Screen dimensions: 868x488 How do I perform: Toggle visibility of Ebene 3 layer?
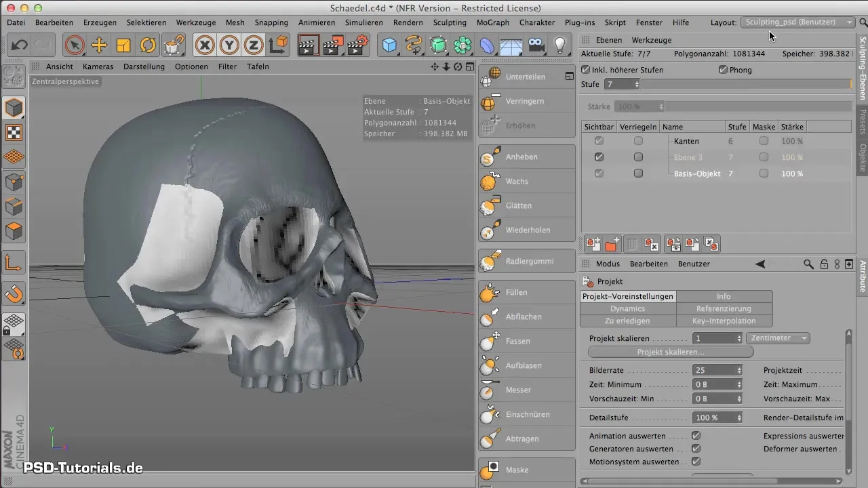click(x=599, y=157)
